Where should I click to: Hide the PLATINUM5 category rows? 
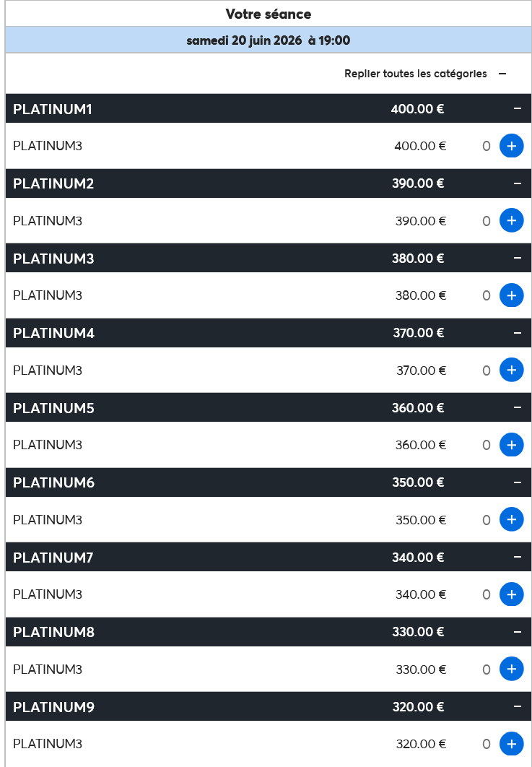click(517, 408)
